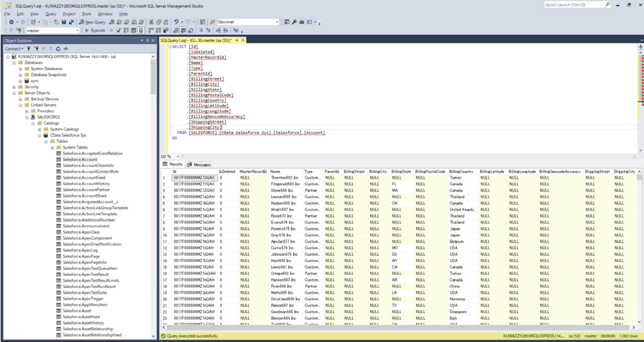The height and width of the screenshot is (342, 644).
Task: Click the New Query toolbar button
Action: [91, 22]
